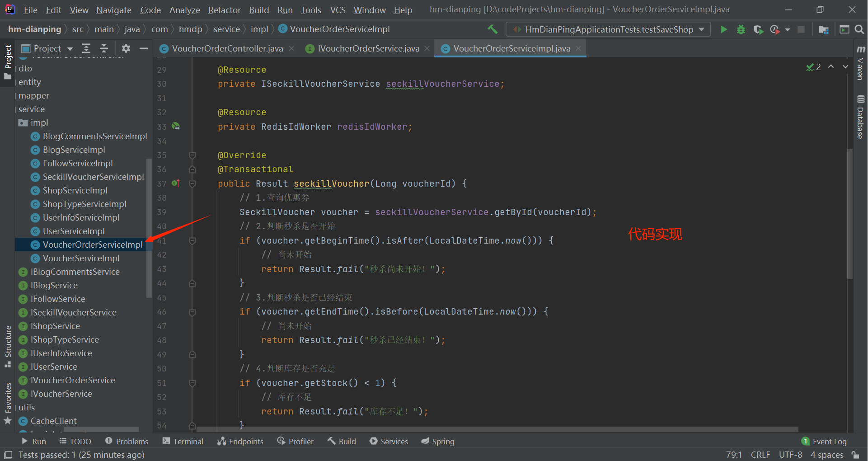Start debugging with the bug icon
868x461 pixels.
pyautogui.click(x=741, y=29)
